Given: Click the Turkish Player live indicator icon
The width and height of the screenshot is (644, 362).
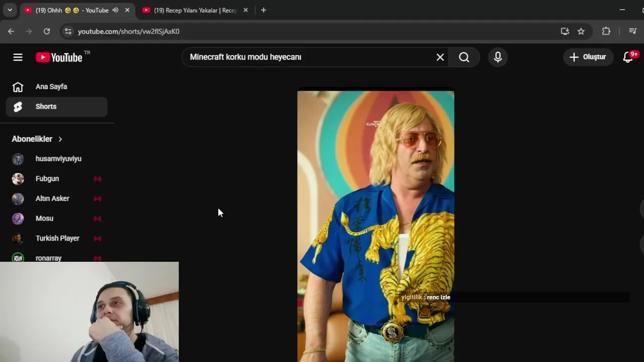Looking at the screenshot, I should tap(98, 238).
